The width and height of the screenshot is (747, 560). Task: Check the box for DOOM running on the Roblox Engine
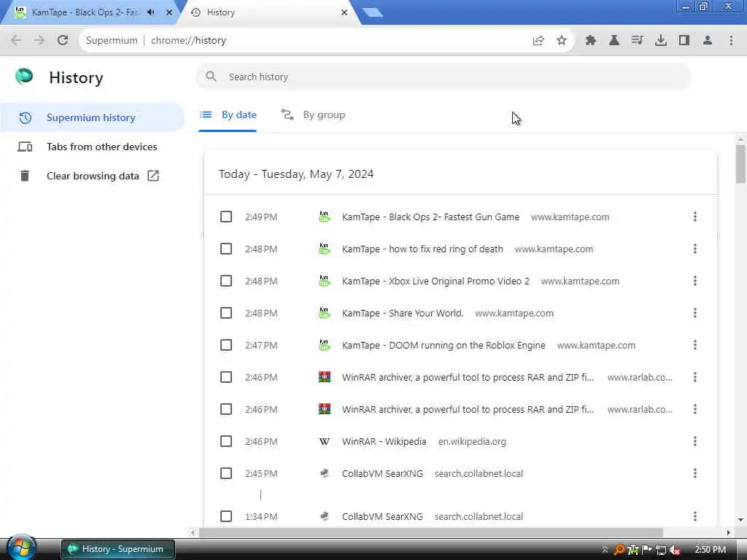point(226,345)
